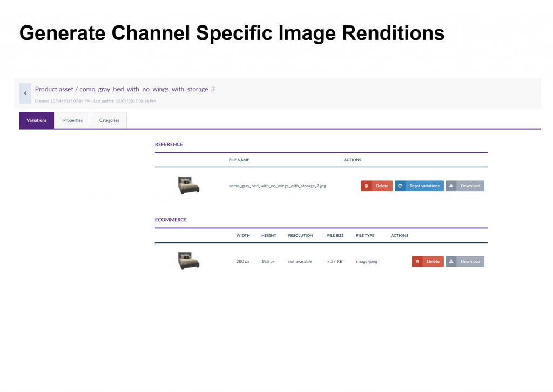Click the Ecommerce bed thumbnail image
The image size is (553, 392).
click(188, 261)
